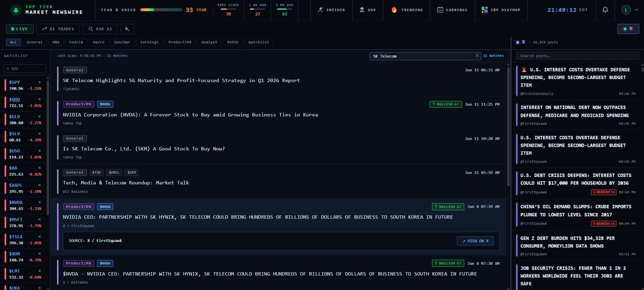The image size is (644, 290).
Task: Open the AI Trades view
Action: point(58,29)
